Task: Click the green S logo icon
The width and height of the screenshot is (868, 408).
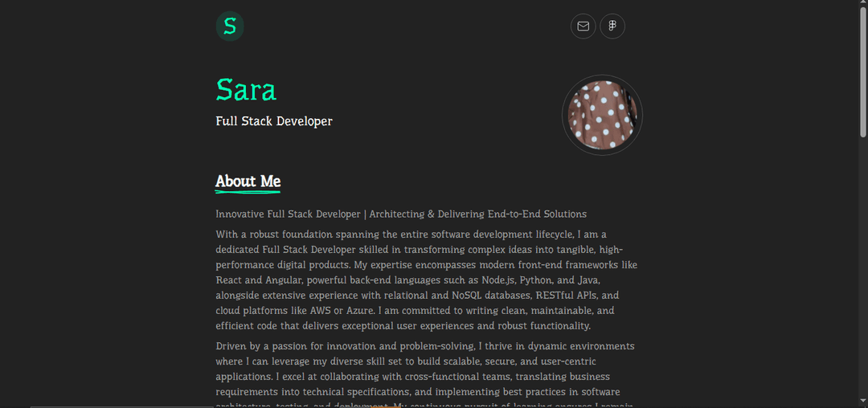Action: (230, 27)
